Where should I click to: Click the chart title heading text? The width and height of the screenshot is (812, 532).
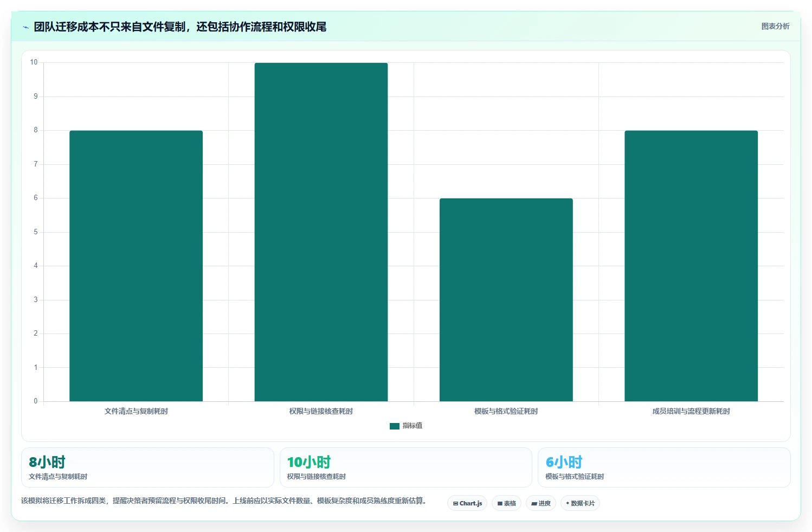click(x=180, y=27)
